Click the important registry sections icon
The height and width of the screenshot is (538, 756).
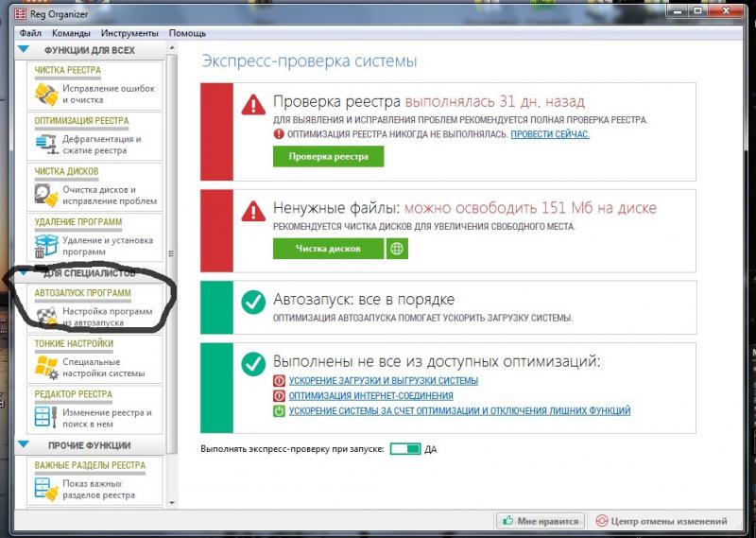click(46, 488)
